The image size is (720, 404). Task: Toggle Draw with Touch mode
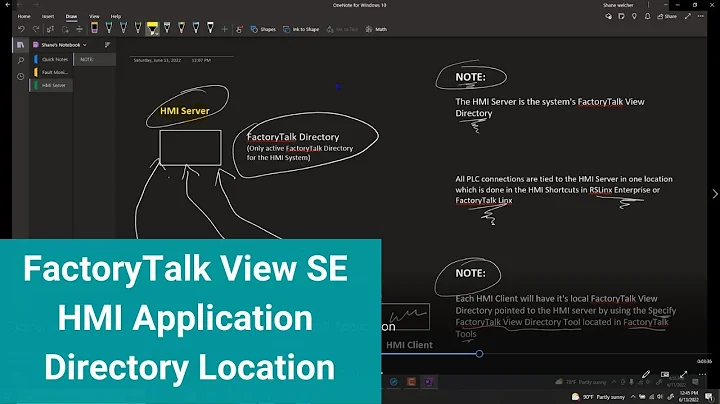click(x=239, y=29)
